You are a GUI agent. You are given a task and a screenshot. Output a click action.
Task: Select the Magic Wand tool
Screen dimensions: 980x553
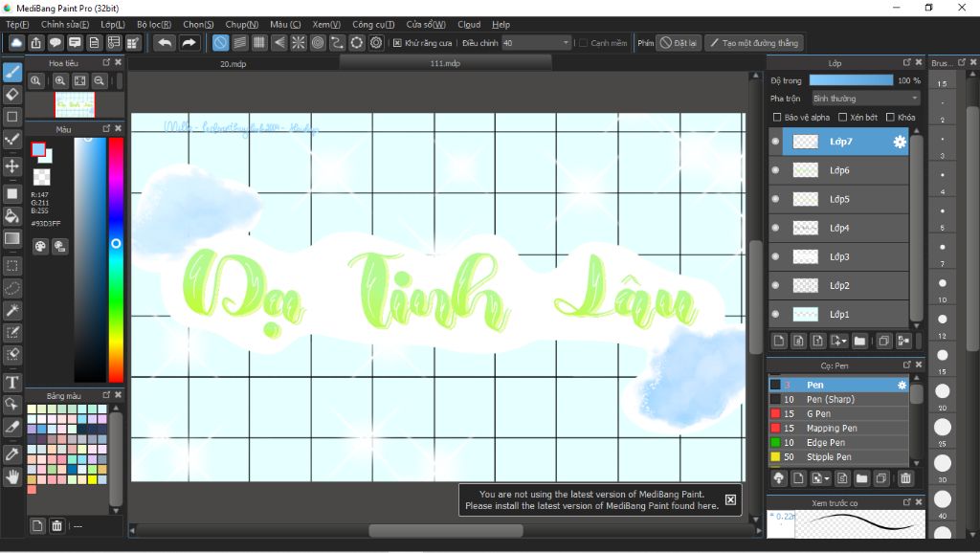coord(11,310)
